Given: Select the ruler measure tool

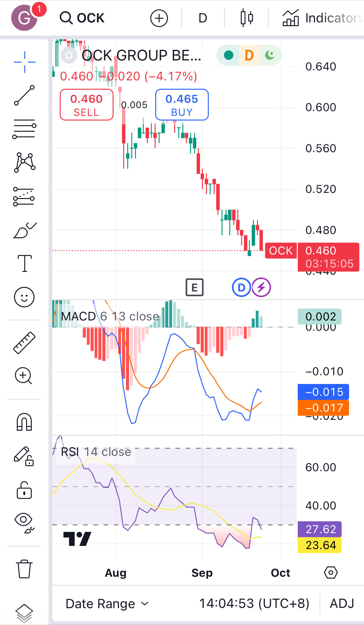Looking at the screenshot, I should point(24,343).
